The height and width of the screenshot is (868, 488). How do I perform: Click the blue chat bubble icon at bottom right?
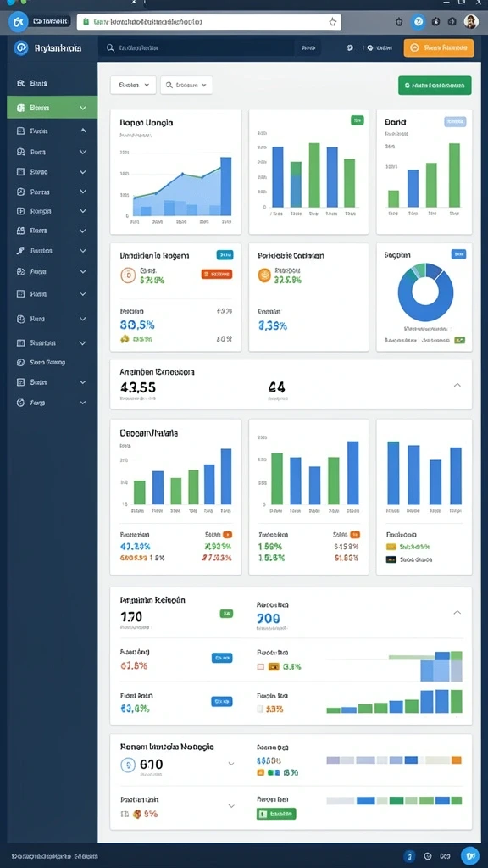click(469, 856)
